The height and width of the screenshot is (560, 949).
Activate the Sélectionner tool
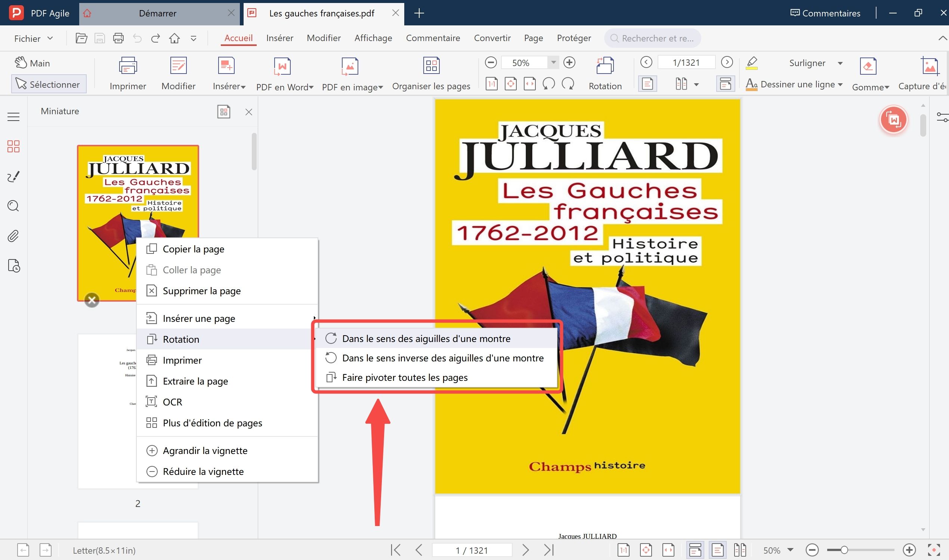[49, 84]
